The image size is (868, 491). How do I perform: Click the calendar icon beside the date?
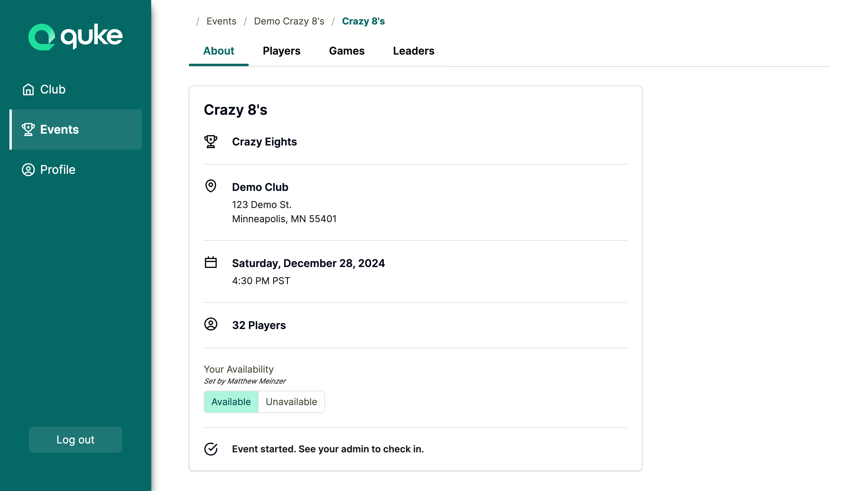[x=211, y=262]
